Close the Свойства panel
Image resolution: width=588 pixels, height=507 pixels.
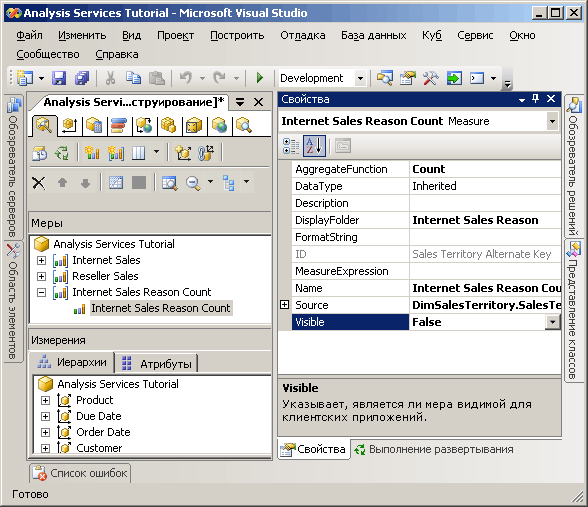click(551, 99)
